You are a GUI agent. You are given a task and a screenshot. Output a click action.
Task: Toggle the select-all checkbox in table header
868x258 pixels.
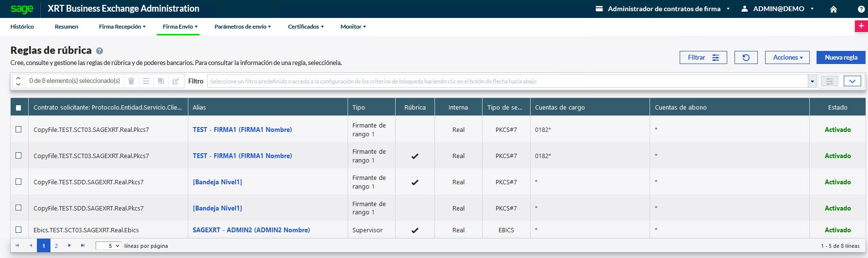pos(18,108)
